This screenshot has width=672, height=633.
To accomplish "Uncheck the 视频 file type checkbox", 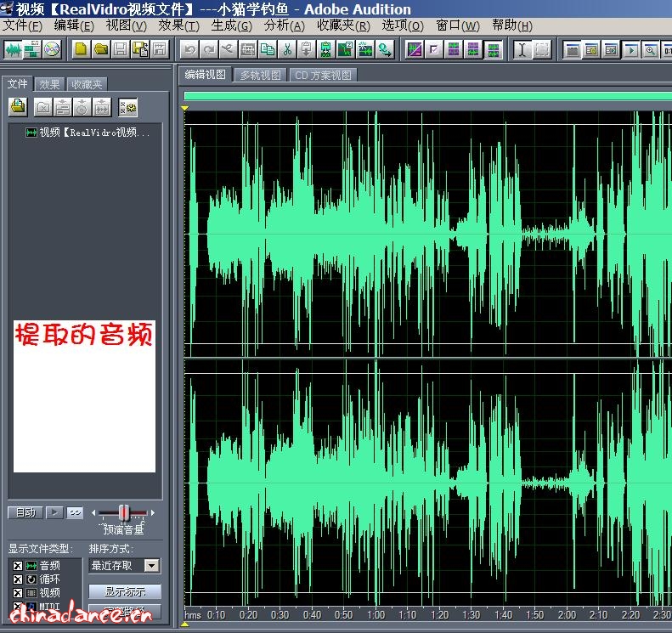I will tap(18, 593).
